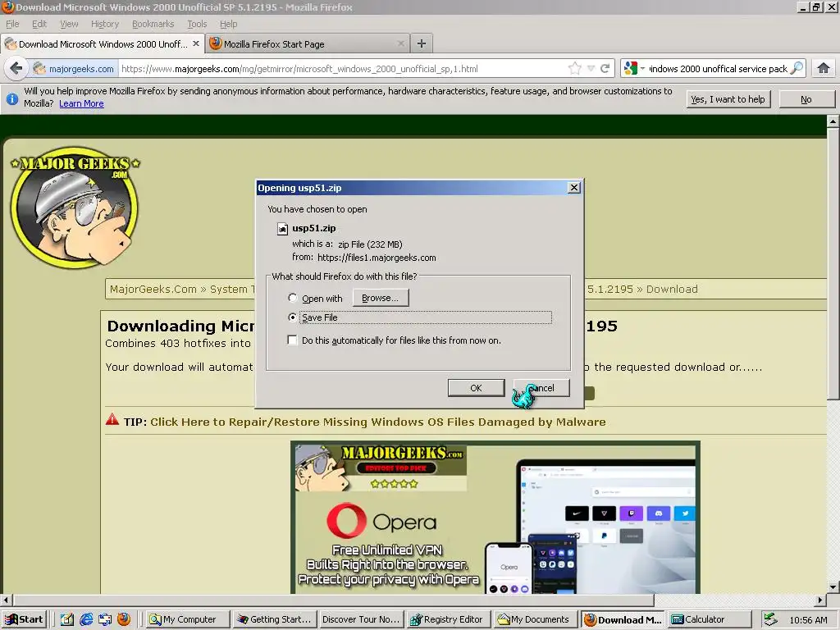Open the Help menu
Viewport: 840px width, 630px height.
[x=228, y=24]
